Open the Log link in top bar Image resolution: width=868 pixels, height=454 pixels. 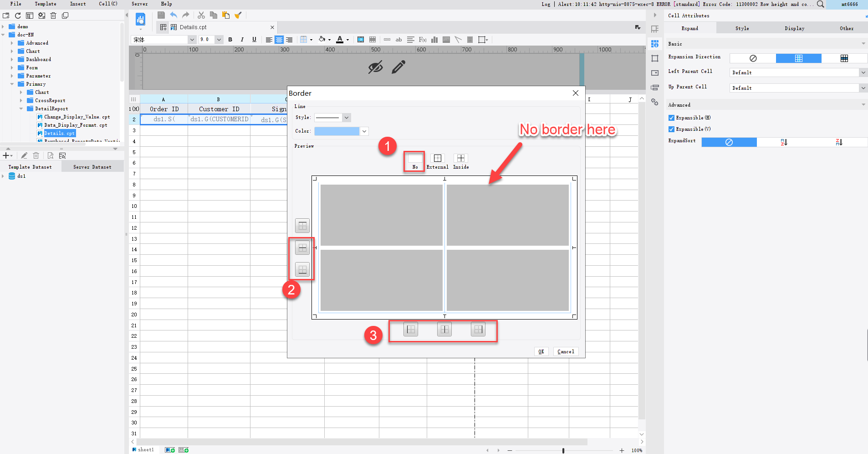(x=546, y=4)
